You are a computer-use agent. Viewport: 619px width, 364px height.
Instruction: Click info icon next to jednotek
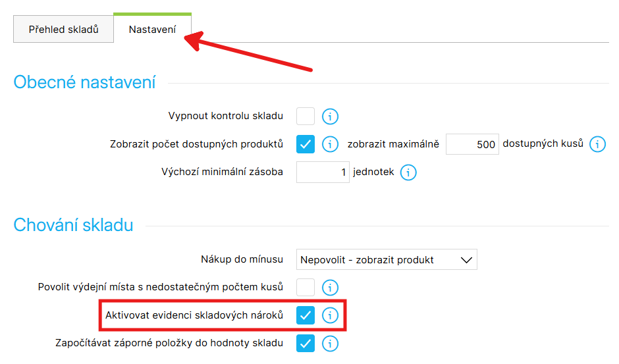pyautogui.click(x=408, y=172)
